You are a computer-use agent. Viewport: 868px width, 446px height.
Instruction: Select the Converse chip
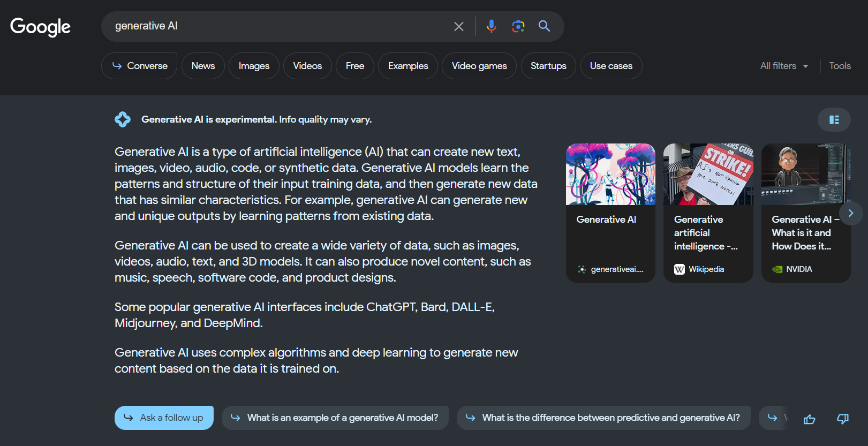coord(139,66)
